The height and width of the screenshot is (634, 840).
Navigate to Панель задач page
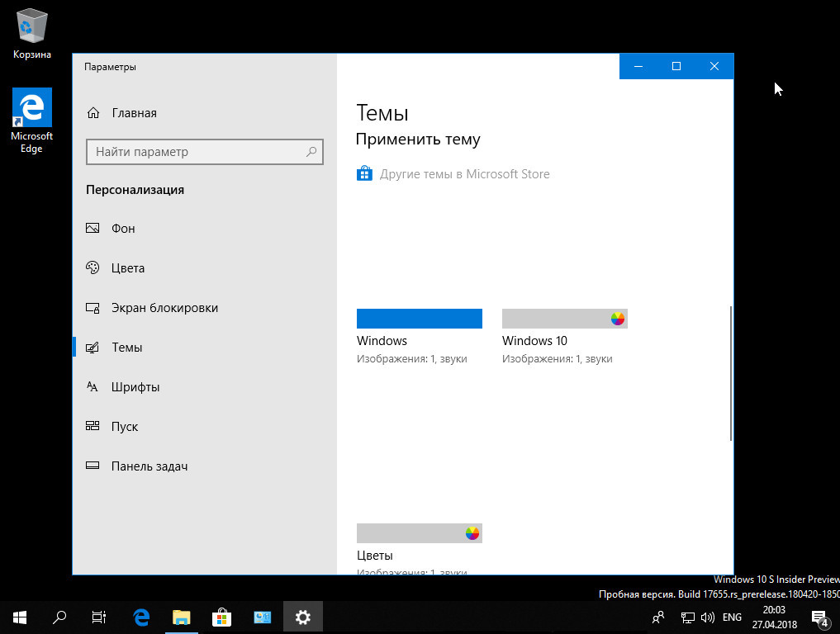tap(204, 466)
